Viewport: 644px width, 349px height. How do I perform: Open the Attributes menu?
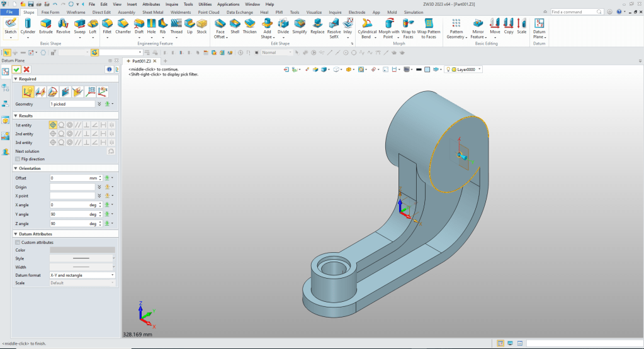click(x=151, y=4)
